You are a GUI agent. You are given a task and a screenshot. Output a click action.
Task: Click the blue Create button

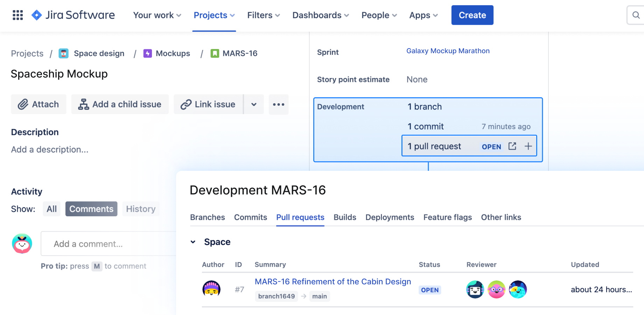click(472, 15)
